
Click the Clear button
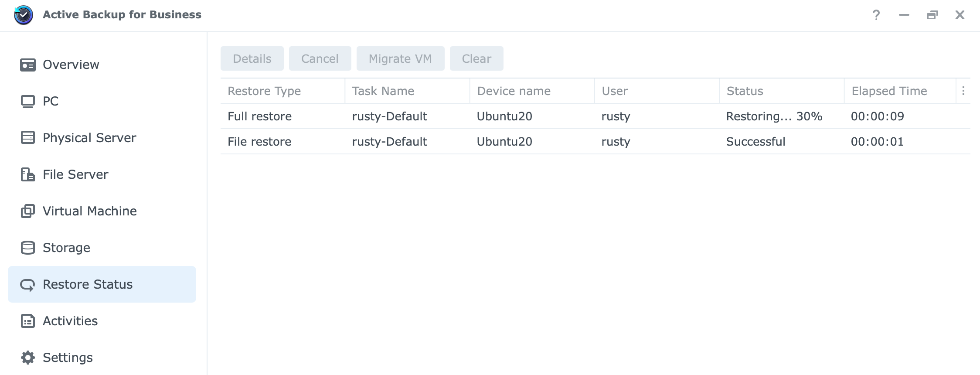point(476,58)
